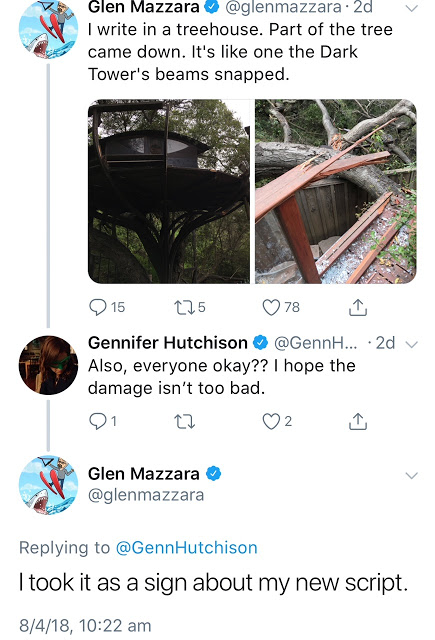Like Gennifer Hutchison's tweet with 2 likes
The image size is (435, 640).
tap(277, 421)
